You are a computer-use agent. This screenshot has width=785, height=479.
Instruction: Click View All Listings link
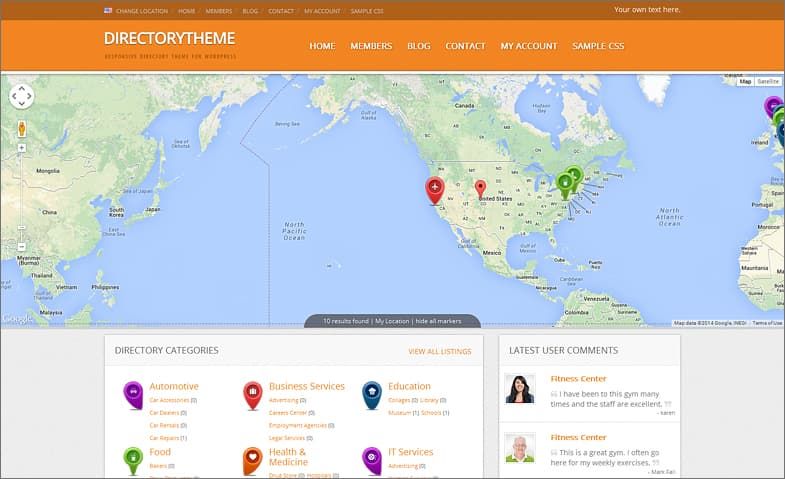click(x=440, y=351)
